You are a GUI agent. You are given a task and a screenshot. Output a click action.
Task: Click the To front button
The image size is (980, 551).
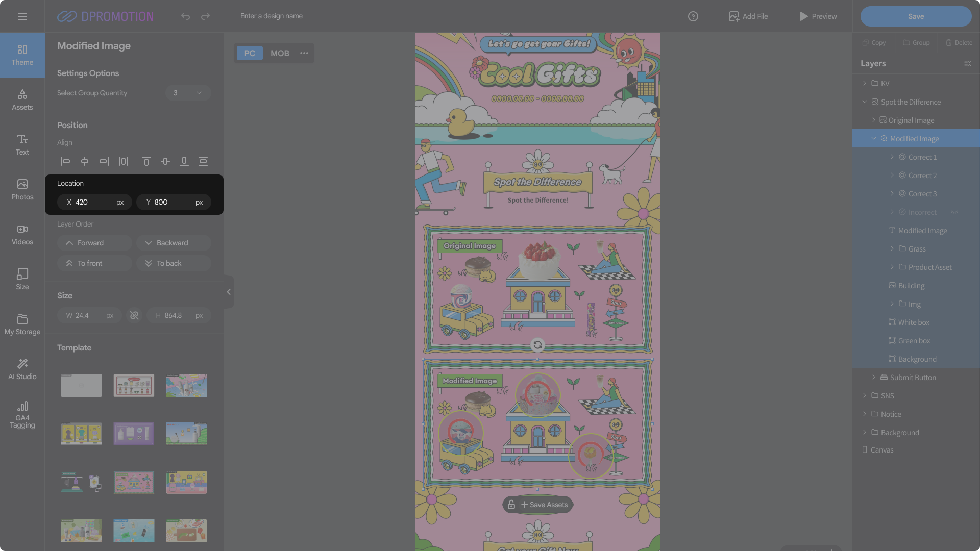tap(94, 263)
